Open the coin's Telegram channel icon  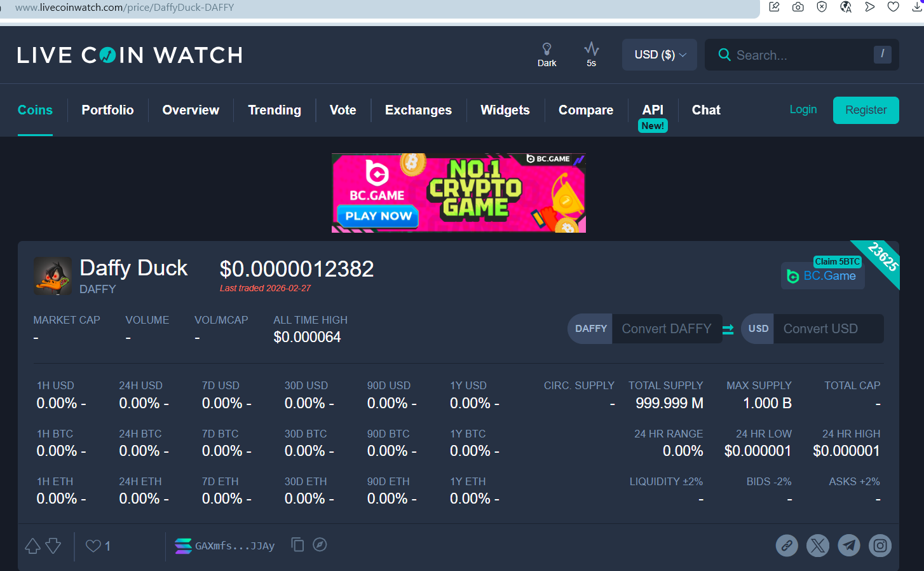point(849,546)
